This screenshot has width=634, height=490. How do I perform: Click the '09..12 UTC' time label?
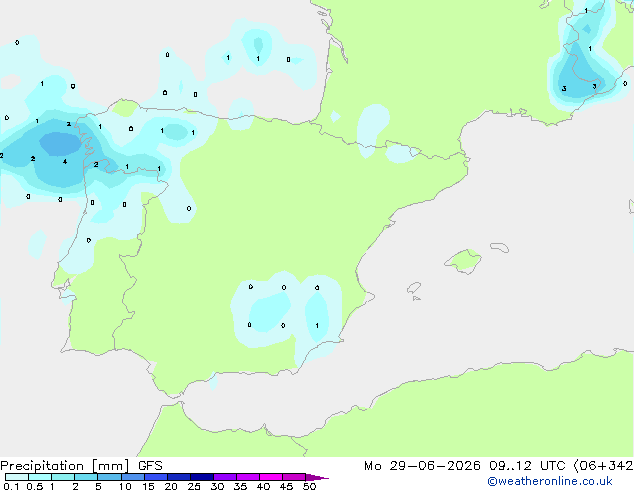(527, 466)
